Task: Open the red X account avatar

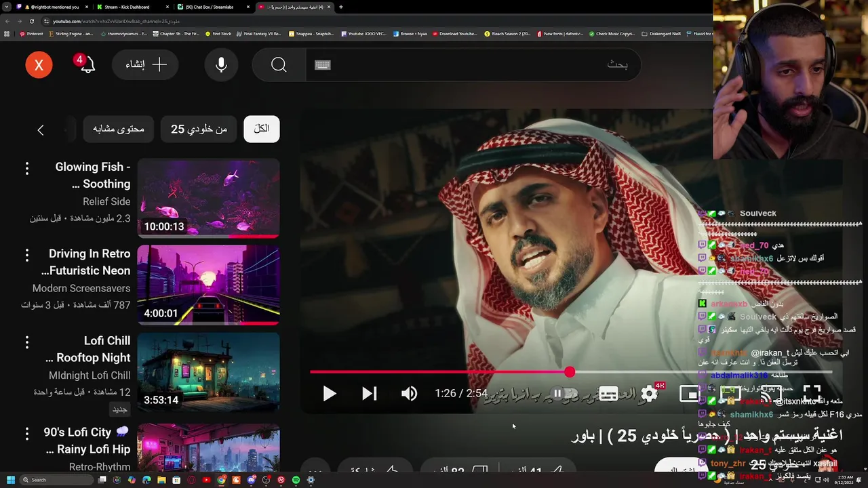Action: pos(39,65)
